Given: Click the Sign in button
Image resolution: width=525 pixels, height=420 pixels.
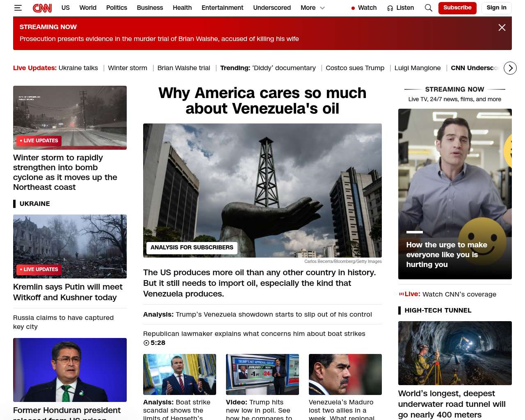Looking at the screenshot, I should pos(496,8).
